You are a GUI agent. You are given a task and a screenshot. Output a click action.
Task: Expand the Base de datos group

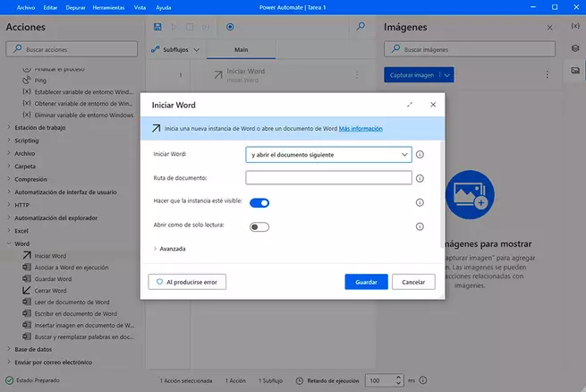pyautogui.click(x=9, y=349)
